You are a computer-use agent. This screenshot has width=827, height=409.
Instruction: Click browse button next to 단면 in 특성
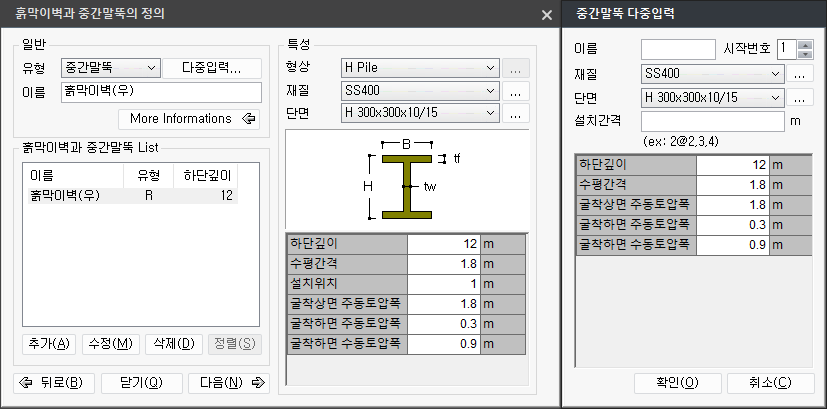[x=515, y=113]
